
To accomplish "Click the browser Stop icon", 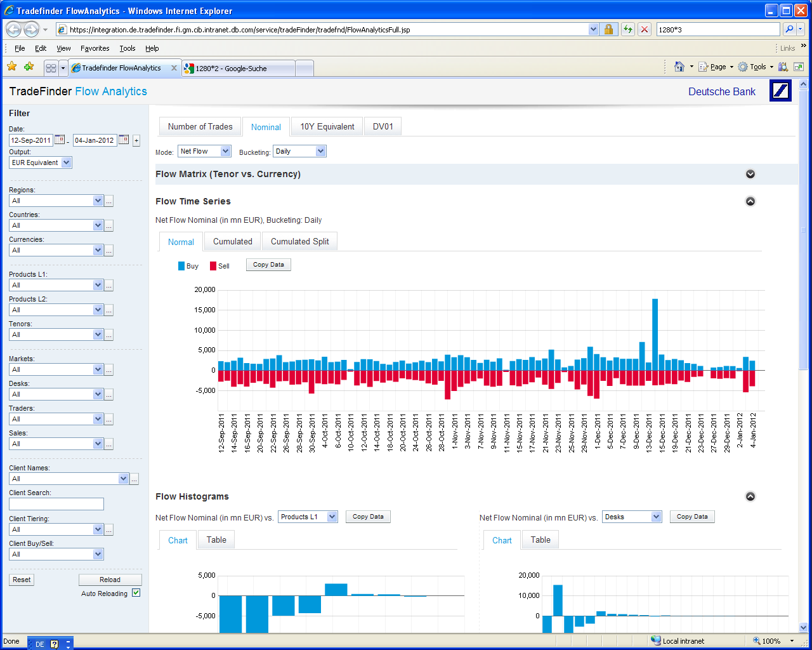I will pos(645,29).
